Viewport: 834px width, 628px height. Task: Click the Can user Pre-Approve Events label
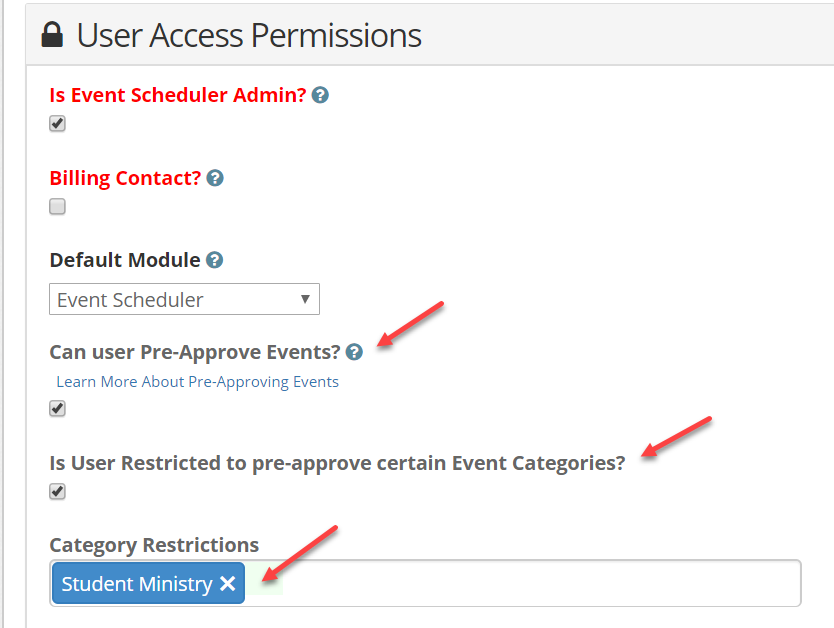tap(195, 352)
